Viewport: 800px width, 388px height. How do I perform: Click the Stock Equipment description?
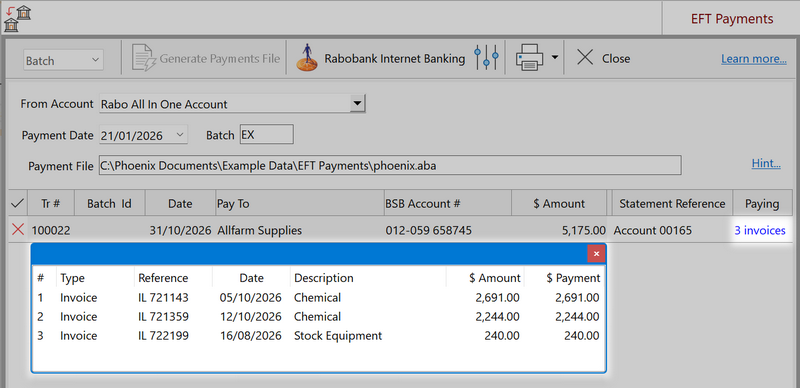(338, 335)
